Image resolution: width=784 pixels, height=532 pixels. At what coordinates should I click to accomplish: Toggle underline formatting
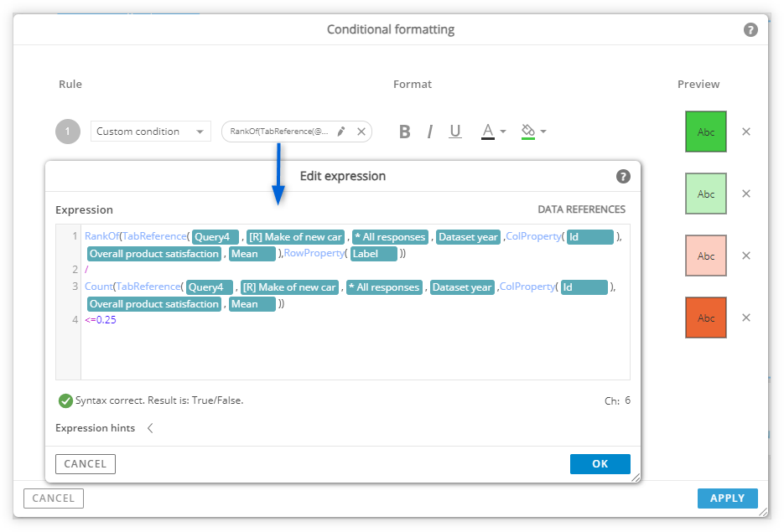coord(455,132)
